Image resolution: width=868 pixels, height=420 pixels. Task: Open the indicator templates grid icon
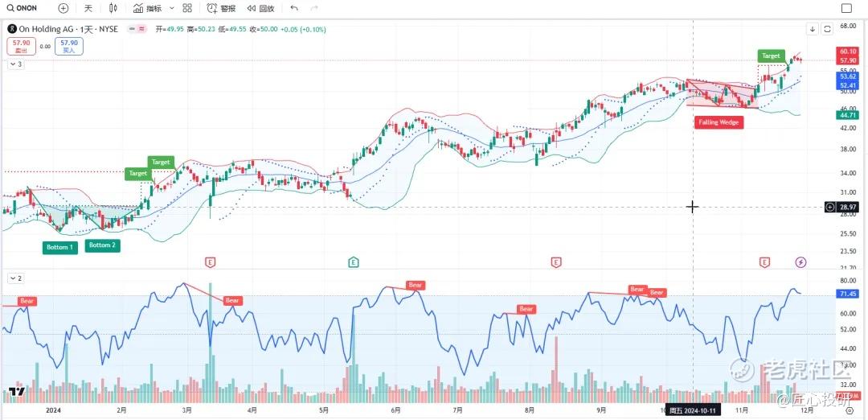coord(187,8)
